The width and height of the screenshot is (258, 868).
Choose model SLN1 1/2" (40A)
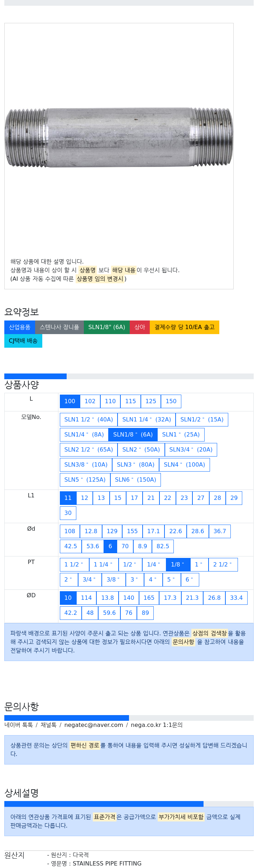[89, 419]
